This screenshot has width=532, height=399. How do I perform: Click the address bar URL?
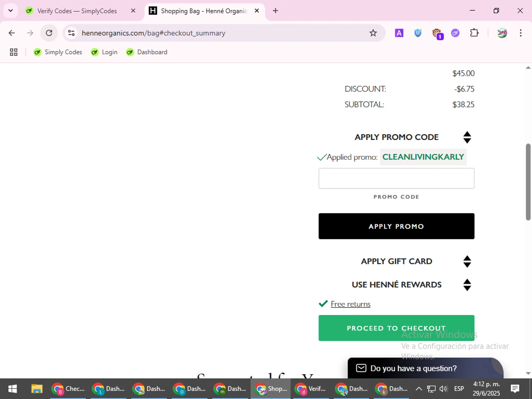pyautogui.click(x=153, y=33)
